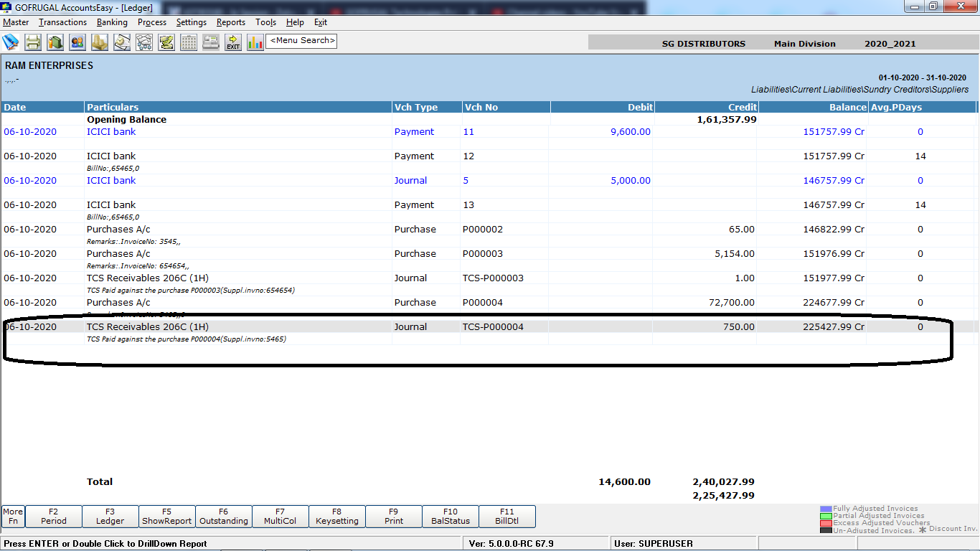Viewport: 980px width, 551px height.
Task: Open the Settings menu
Action: [192, 22]
